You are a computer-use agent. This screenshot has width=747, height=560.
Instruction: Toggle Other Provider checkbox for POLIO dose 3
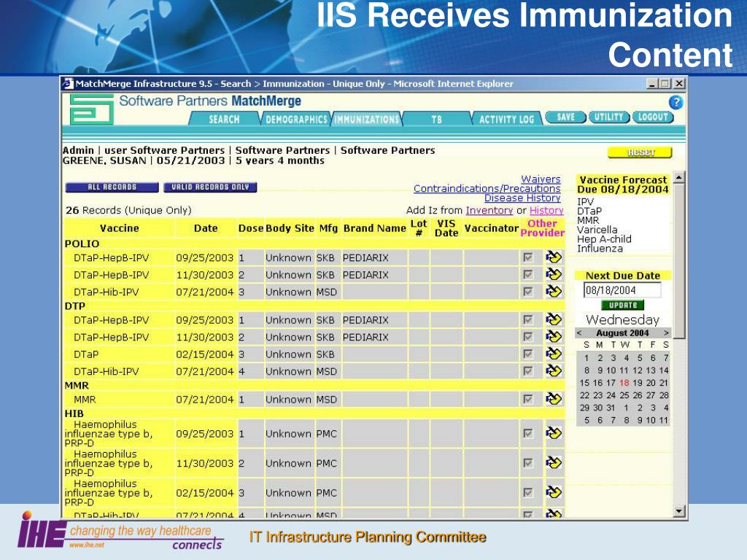[x=528, y=292]
